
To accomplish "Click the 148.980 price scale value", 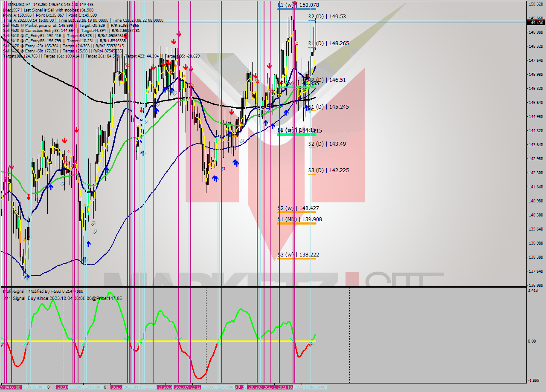I will pos(536,32).
